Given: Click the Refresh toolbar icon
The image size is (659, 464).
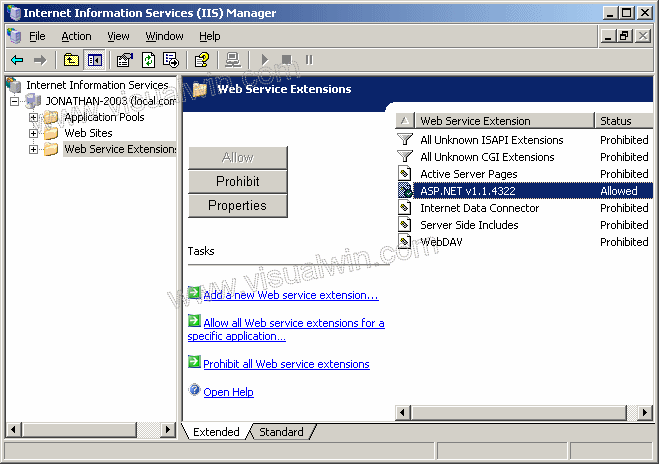Looking at the screenshot, I should 150,60.
